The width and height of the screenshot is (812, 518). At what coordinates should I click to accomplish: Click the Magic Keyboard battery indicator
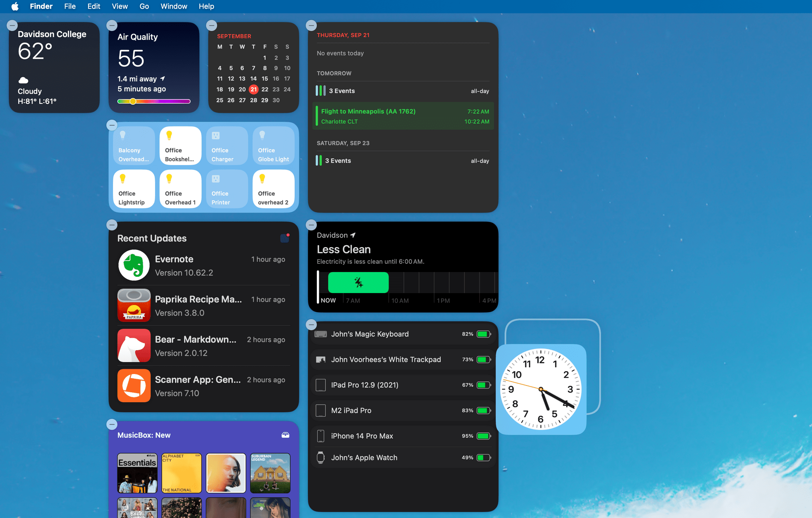484,334
